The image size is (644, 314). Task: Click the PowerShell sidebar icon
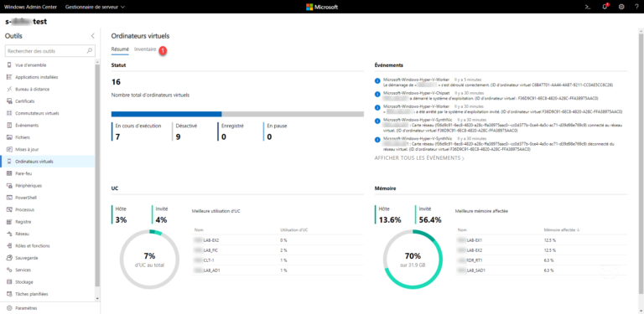pos(9,198)
